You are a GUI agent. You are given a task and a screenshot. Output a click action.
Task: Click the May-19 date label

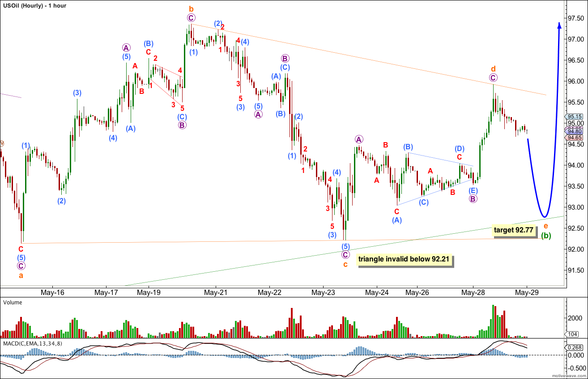148,292
